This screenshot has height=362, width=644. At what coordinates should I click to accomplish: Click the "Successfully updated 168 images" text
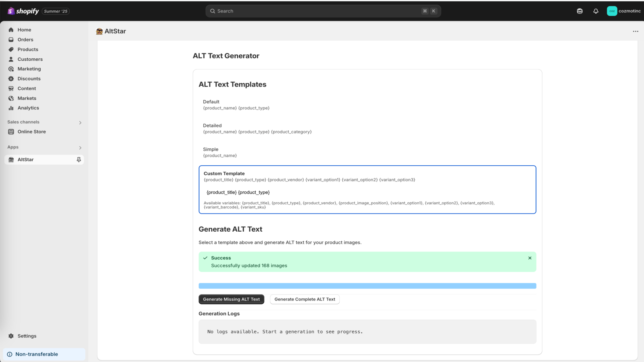[249, 265]
